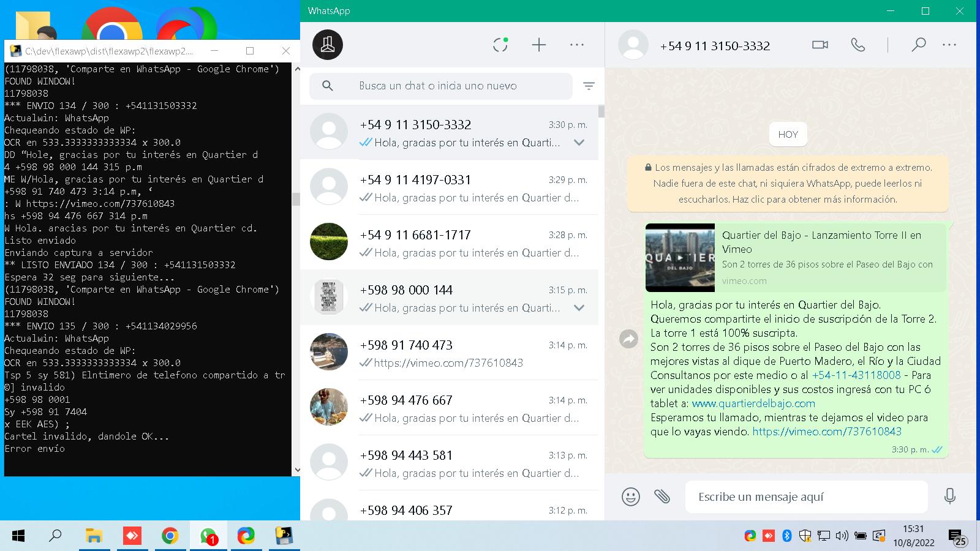Click phone link +54-11-43118008
Viewport: 980px width, 551px height.
coord(856,375)
